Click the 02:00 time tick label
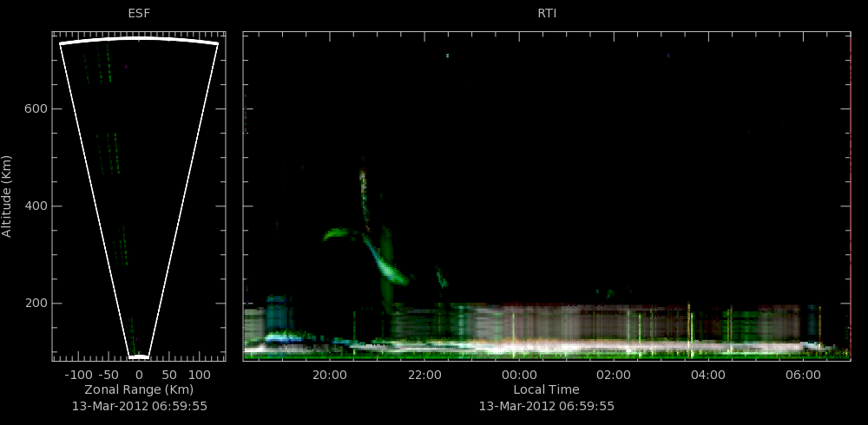The image size is (868, 425). click(614, 376)
